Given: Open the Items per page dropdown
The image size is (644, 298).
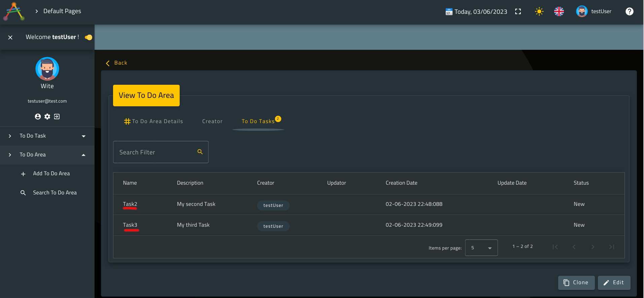Looking at the screenshot, I should (x=481, y=248).
